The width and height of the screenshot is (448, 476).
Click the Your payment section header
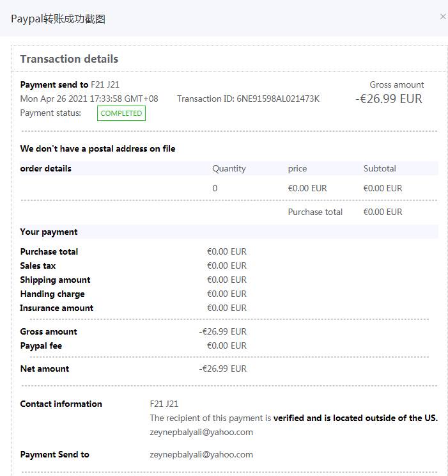click(x=49, y=232)
